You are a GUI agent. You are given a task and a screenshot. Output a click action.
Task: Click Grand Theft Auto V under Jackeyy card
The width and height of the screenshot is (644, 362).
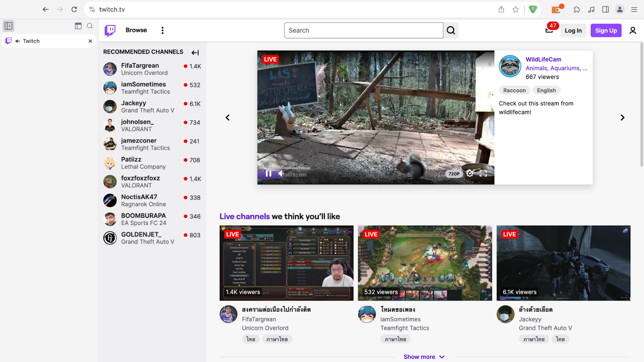pyautogui.click(x=545, y=328)
